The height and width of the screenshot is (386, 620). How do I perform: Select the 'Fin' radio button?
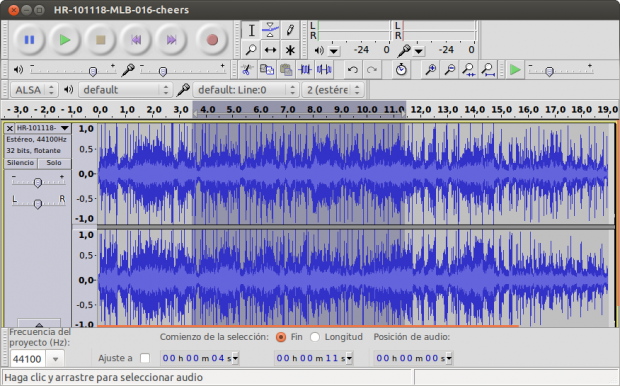pyautogui.click(x=281, y=337)
